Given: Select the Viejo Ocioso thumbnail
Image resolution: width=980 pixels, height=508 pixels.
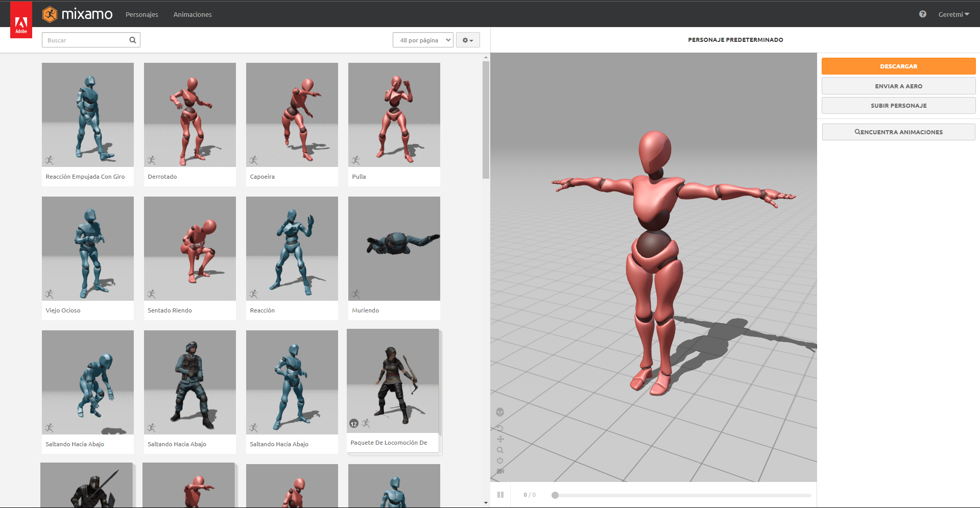Looking at the screenshot, I should tap(88, 249).
